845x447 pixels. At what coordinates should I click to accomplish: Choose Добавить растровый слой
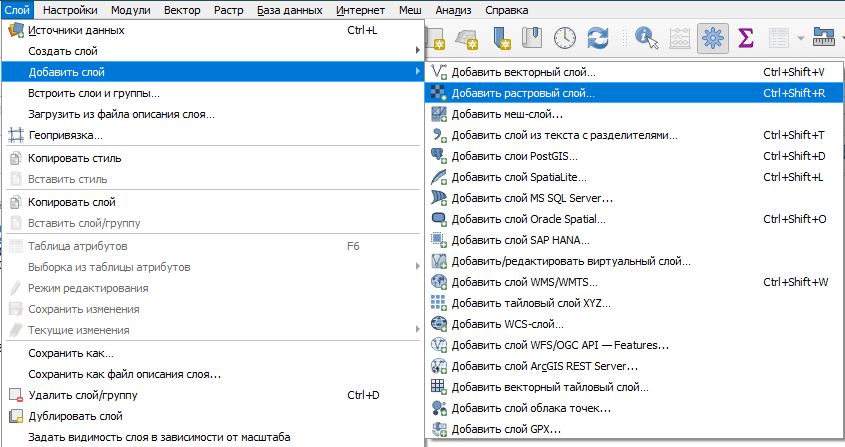[523, 93]
